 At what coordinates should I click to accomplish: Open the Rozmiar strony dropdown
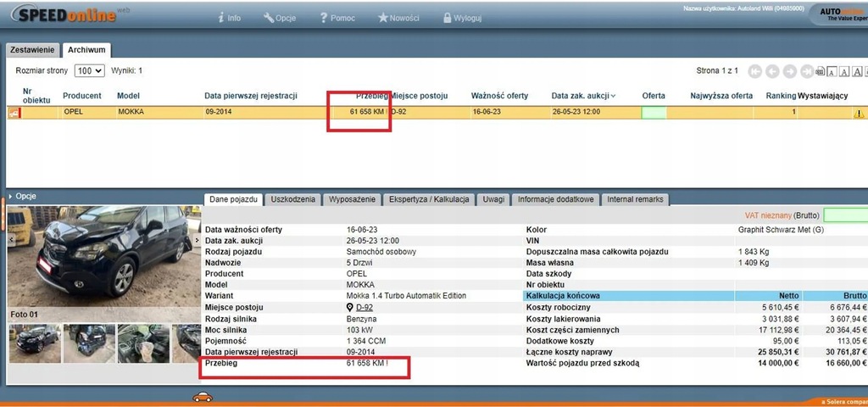pos(89,71)
